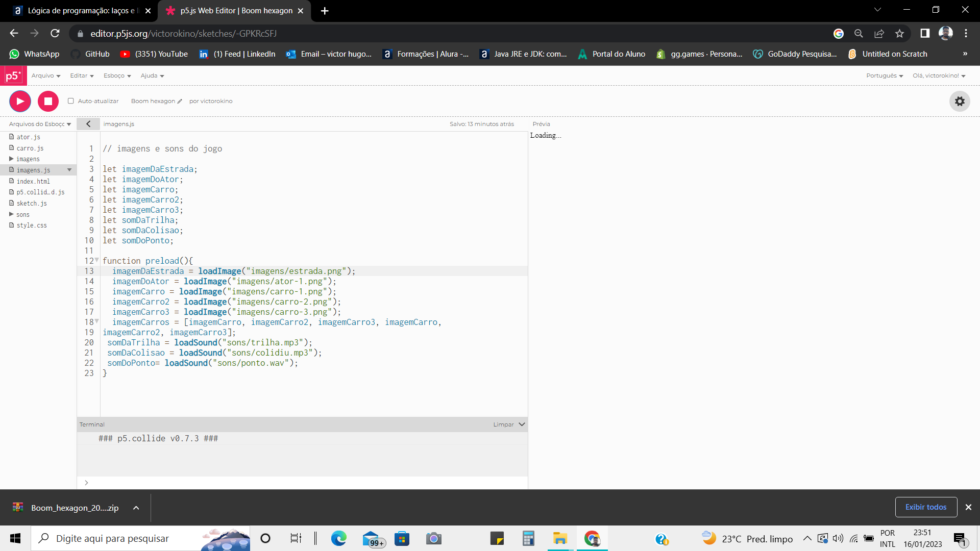Image resolution: width=980 pixels, height=551 pixels.
Task: Open the Ajuda menu dropdown
Action: (x=152, y=76)
